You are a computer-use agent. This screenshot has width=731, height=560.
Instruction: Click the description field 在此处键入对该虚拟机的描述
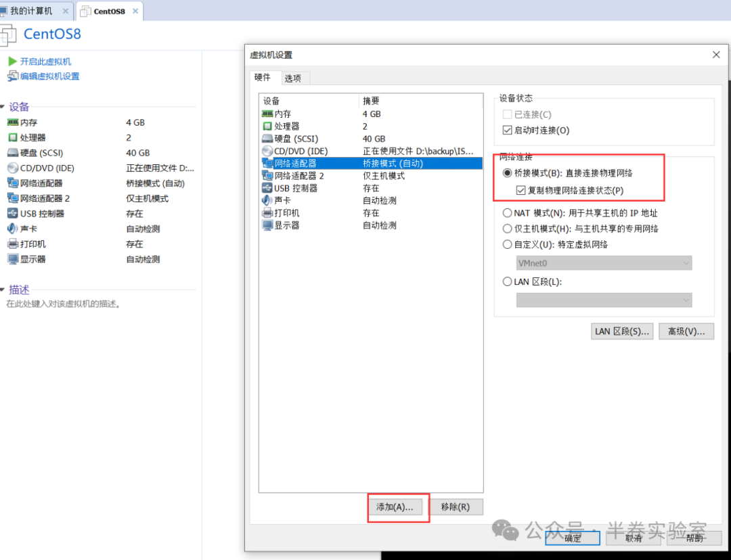(64, 304)
